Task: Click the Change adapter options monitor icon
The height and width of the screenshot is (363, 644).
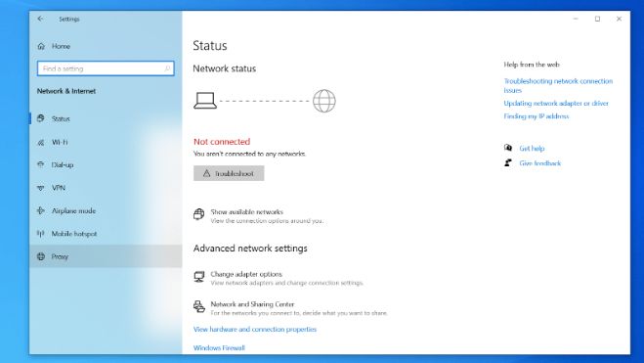Action: (x=198, y=277)
